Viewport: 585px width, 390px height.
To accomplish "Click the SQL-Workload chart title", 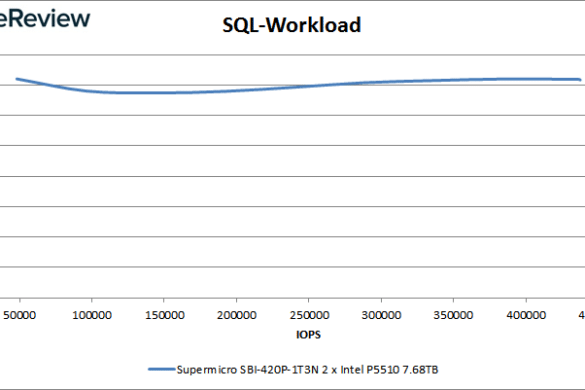I will (x=291, y=25).
